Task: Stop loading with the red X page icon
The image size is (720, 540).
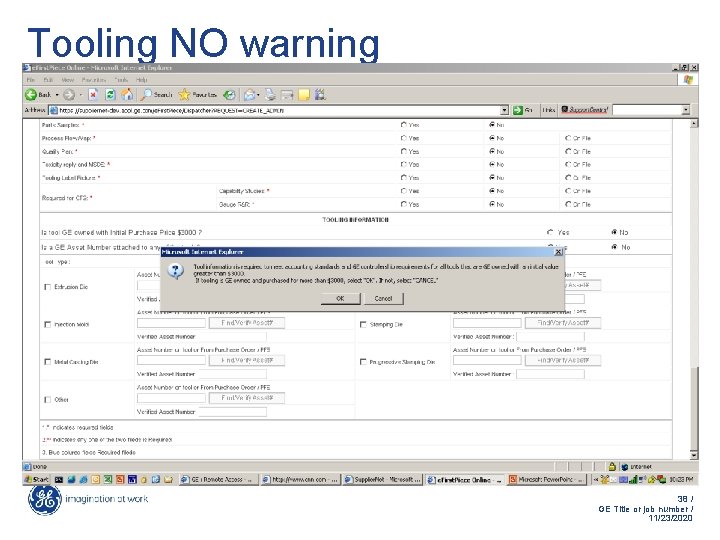Action: (x=93, y=95)
